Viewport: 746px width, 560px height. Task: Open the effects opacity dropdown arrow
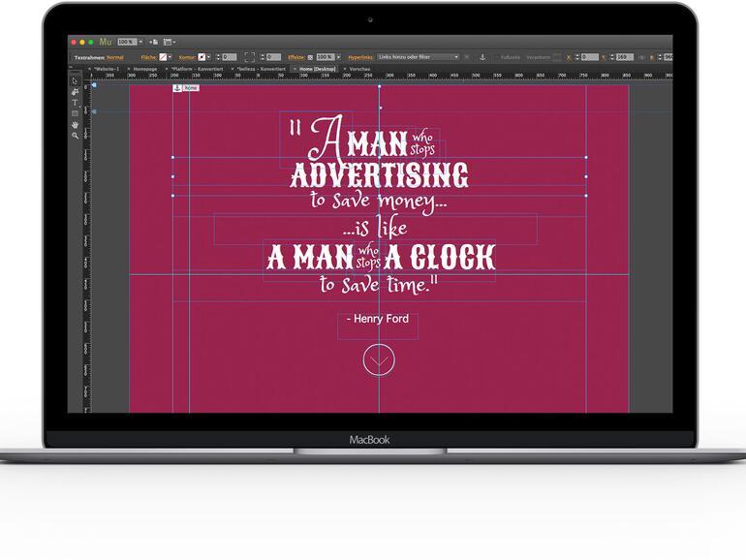338,57
